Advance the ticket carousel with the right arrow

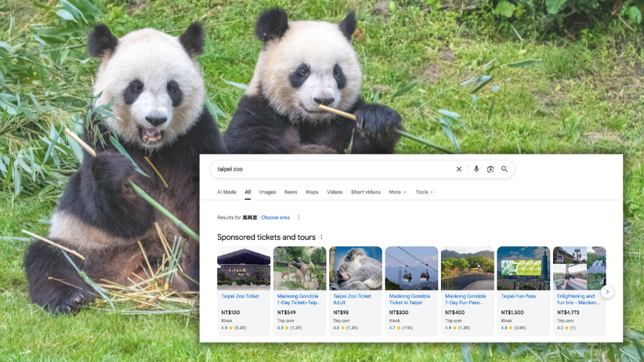click(x=607, y=291)
